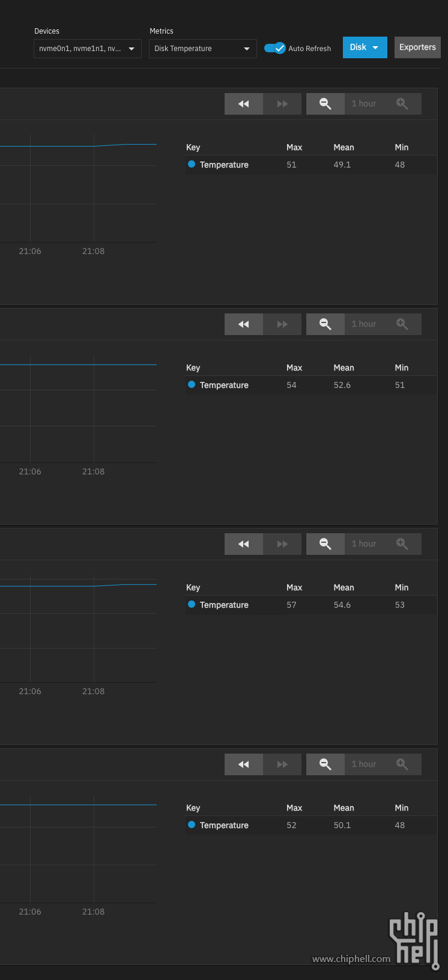Zoom out the chart with mean 49.1
This screenshot has height=980, width=448.
pos(325,104)
